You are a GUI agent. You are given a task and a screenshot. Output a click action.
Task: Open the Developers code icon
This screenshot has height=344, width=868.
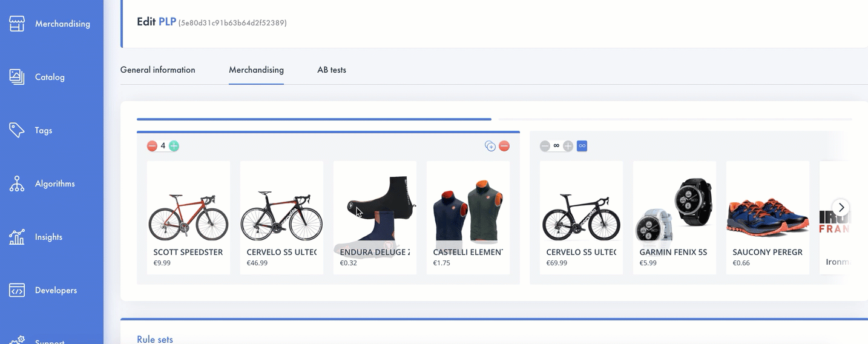tap(17, 290)
